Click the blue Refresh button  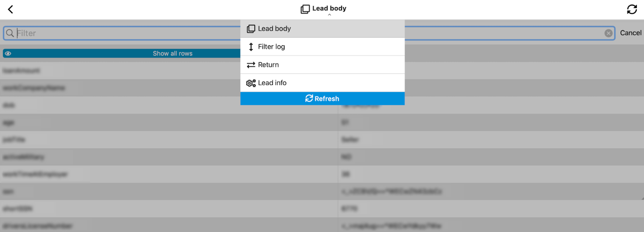point(322,99)
